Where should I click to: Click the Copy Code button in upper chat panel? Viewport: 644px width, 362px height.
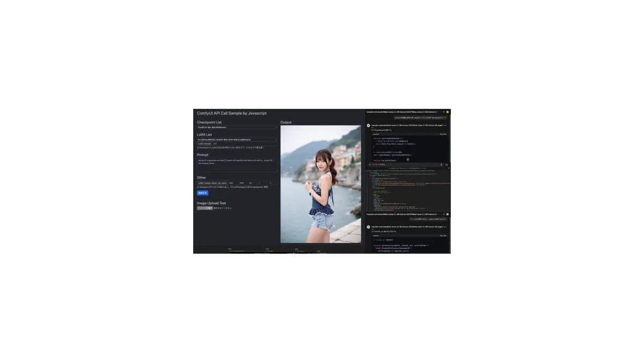point(443,134)
